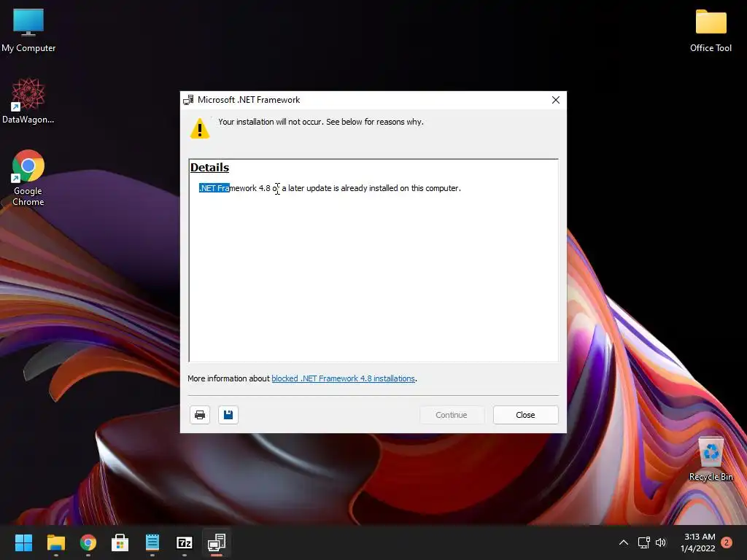
Task: Open File Explorer from the taskbar
Action: (x=55, y=542)
